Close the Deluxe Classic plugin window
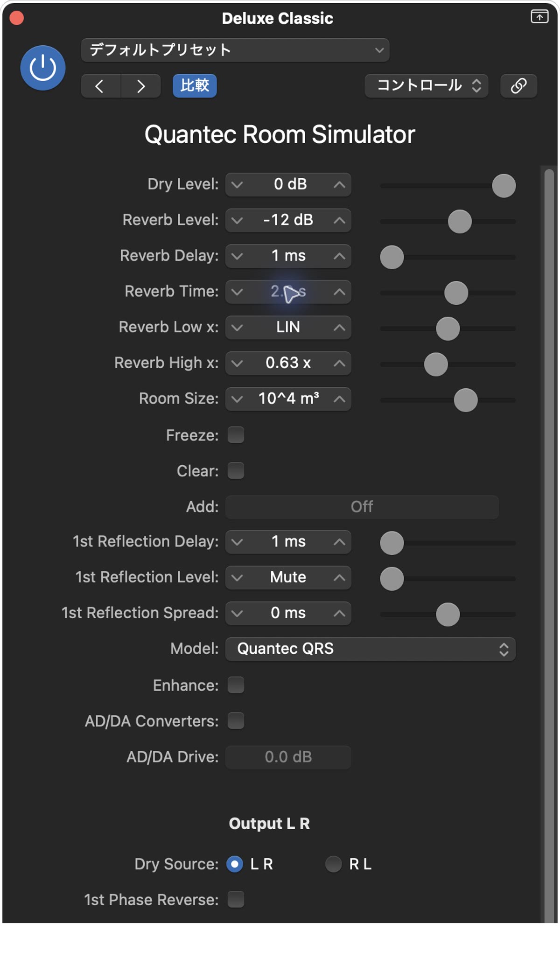Screen dimensions: 560x979 click(17, 18)
